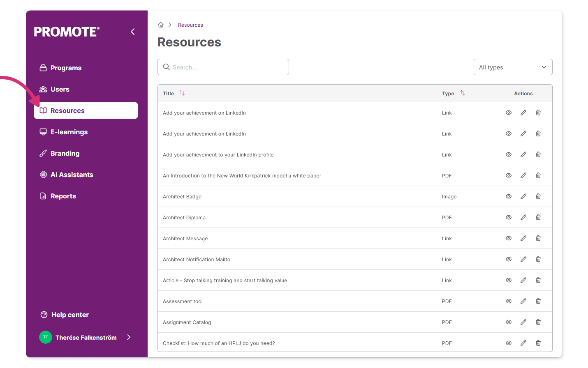Image resolution: width=588 pixels, height=368 pixels.
Task: Delete Architect Notification Mailto
Action: pyautogui.click(x=538, y=259)
